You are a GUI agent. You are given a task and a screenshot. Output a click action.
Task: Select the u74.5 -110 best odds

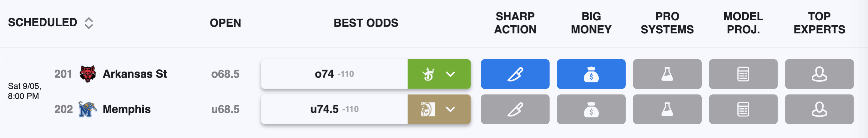[334, 109]
